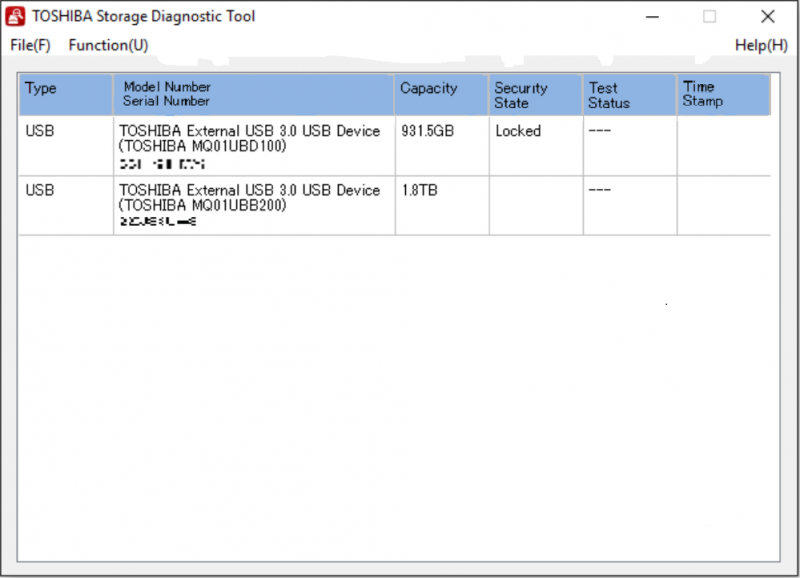Click the Time Stamp column header

pos(723,95)
